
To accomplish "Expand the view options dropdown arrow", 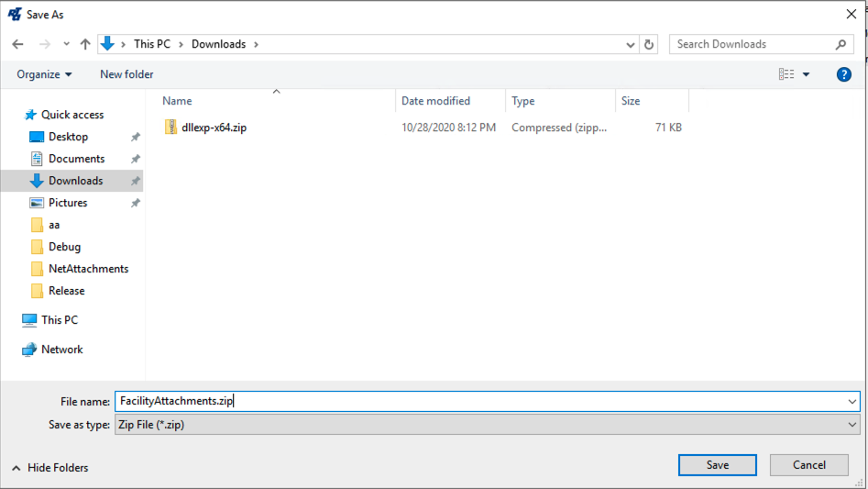I will pyautogui.click(x=807, y=74).
